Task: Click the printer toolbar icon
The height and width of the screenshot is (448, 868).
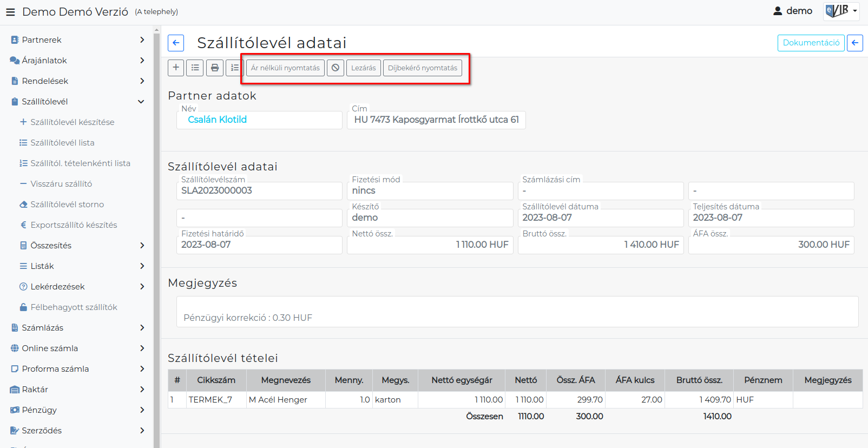Action: [x=215, y=68]
